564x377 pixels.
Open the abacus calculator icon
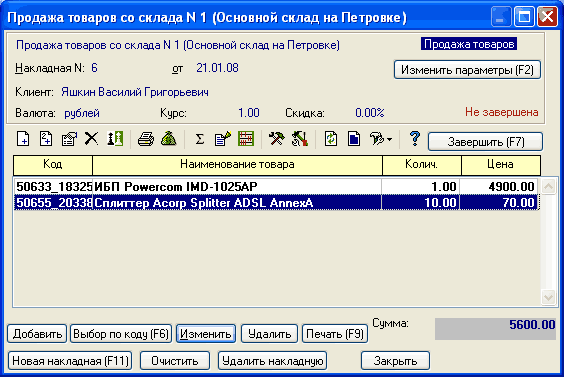click(246, 139)
